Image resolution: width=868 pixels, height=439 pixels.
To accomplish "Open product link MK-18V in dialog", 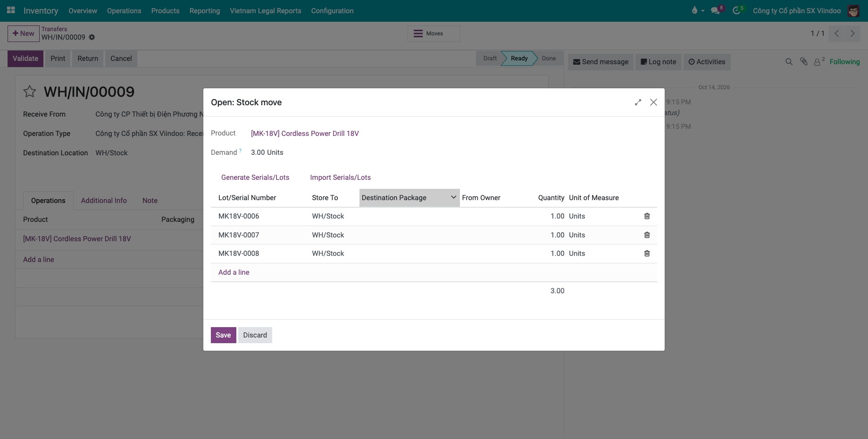I will point(305,134).
